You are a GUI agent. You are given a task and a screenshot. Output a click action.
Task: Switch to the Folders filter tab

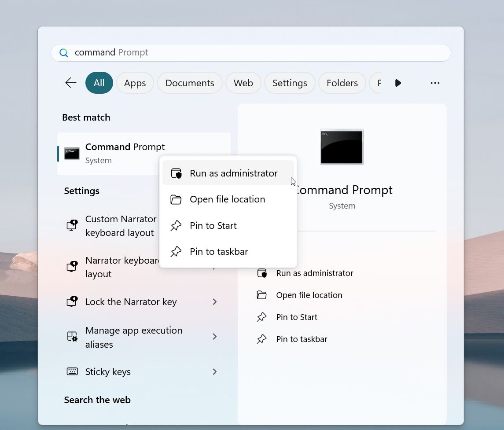point(342,83)
